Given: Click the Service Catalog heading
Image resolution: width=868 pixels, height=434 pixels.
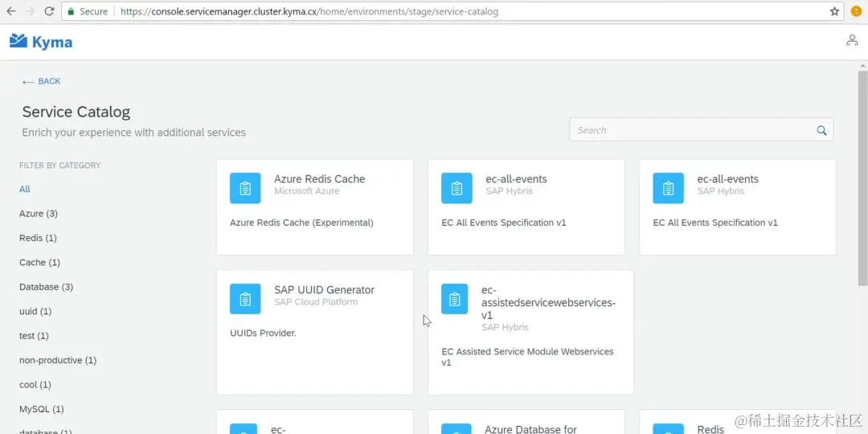Looking at the screenshot, I should pyautogui.click(x=76, y=112).
